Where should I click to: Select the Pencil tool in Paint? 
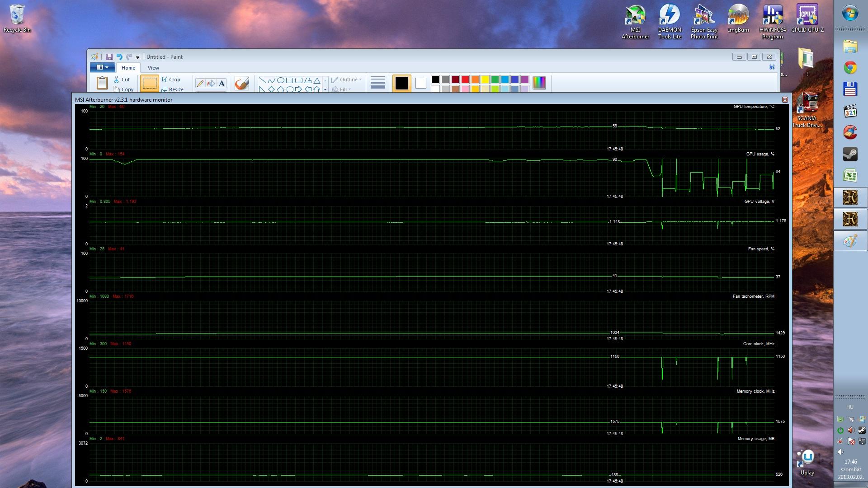[x=200, y=83]
